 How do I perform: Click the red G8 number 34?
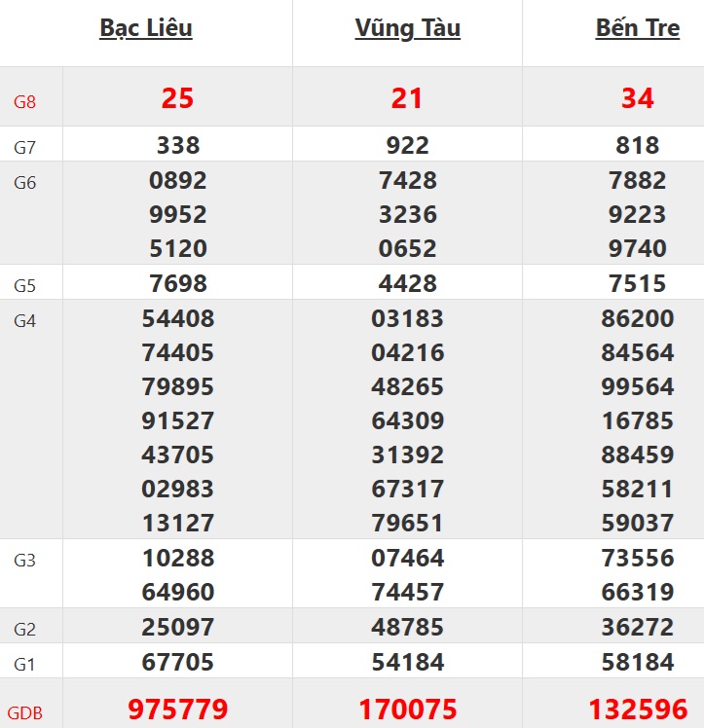click(637, 98)
